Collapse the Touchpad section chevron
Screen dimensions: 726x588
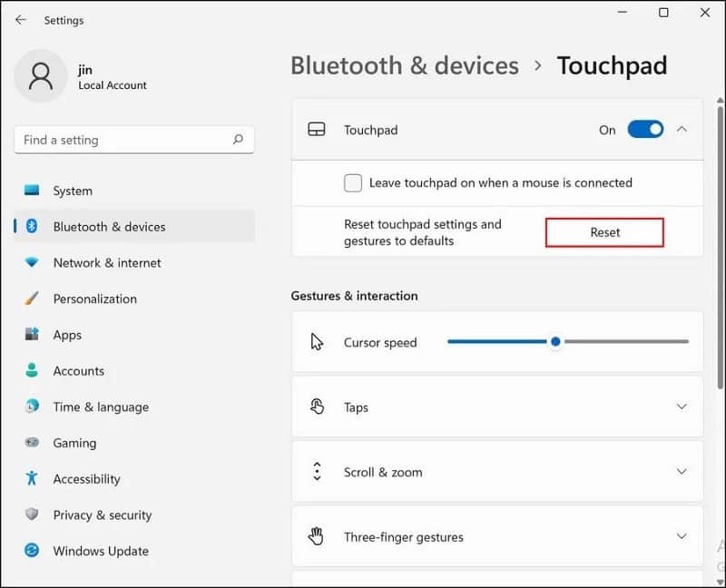click(x=682, y=130)
